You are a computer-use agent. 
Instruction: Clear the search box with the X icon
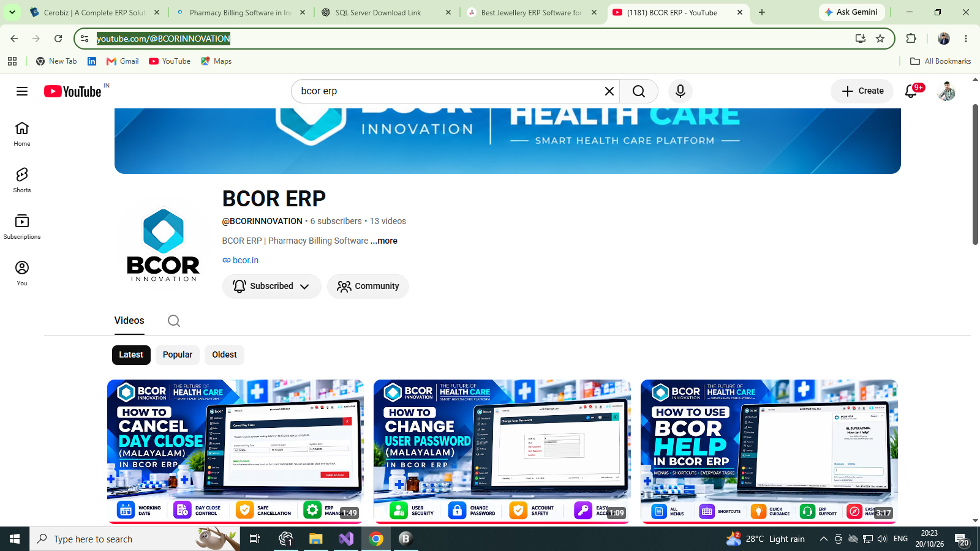click(609, 91)
